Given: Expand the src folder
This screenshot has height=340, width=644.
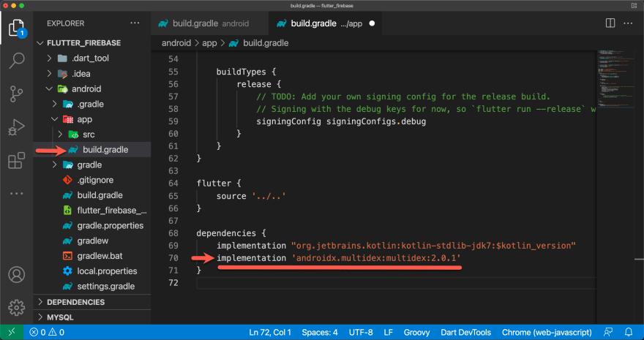Looking at the screenshot, I should tap(60, 135).
